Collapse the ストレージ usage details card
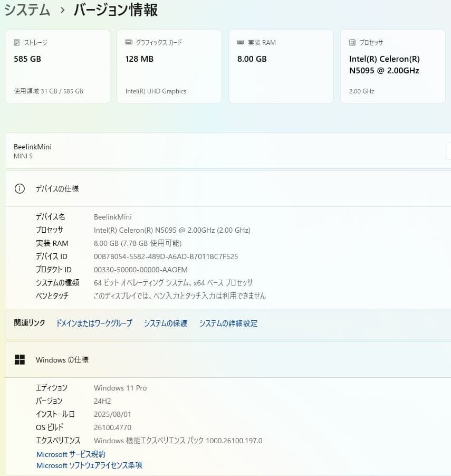451x476 pixels. [57, 66]
